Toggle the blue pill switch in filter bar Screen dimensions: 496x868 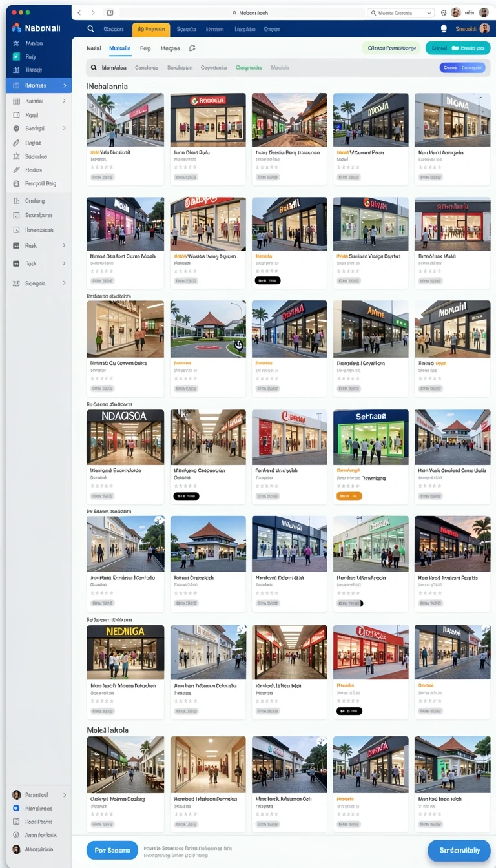pyautogui.click(x=462, y=67)
